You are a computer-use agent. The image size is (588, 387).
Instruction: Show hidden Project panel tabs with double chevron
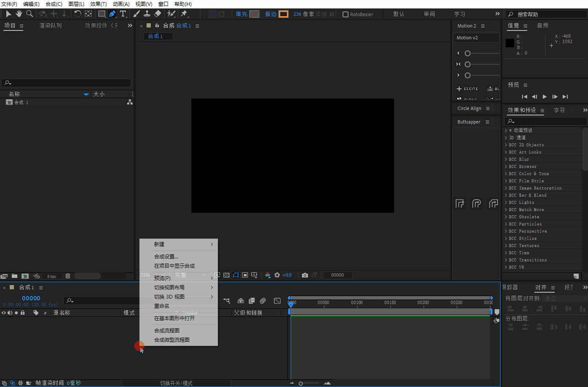130,25
